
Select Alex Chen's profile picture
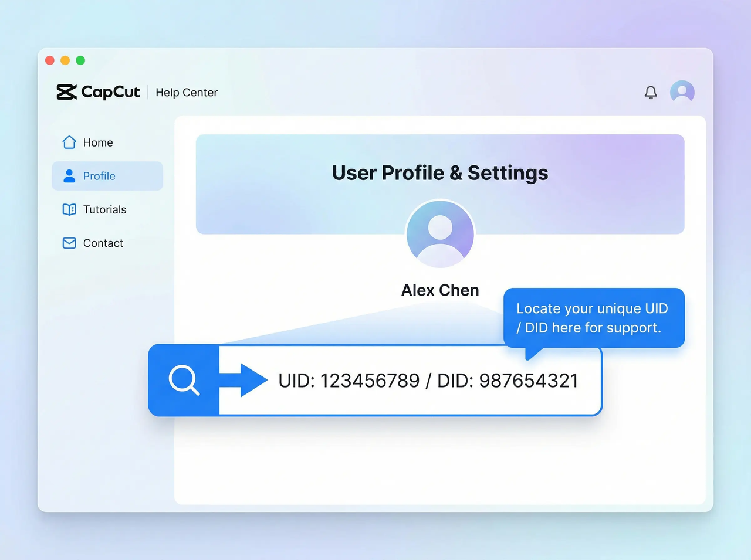click(440, 233)
